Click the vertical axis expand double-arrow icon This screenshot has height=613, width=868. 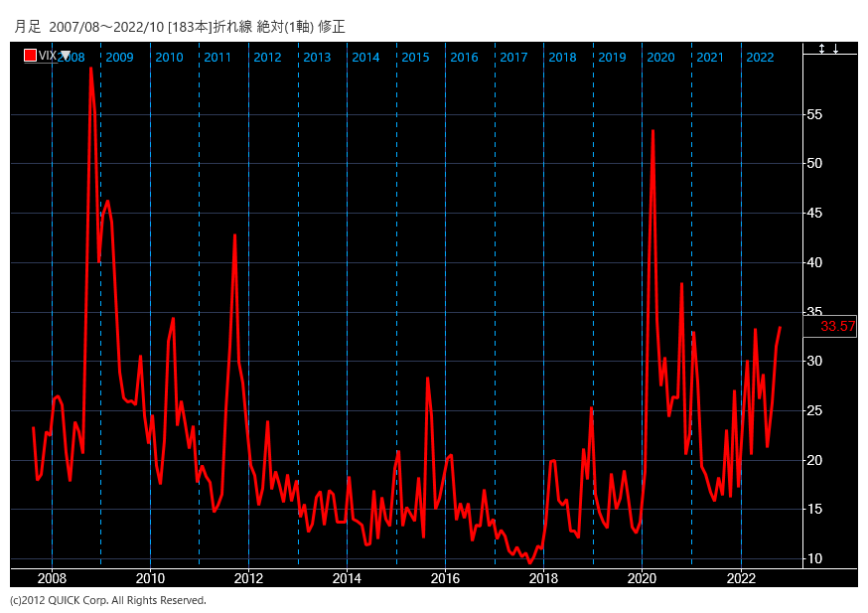[821, 49]
